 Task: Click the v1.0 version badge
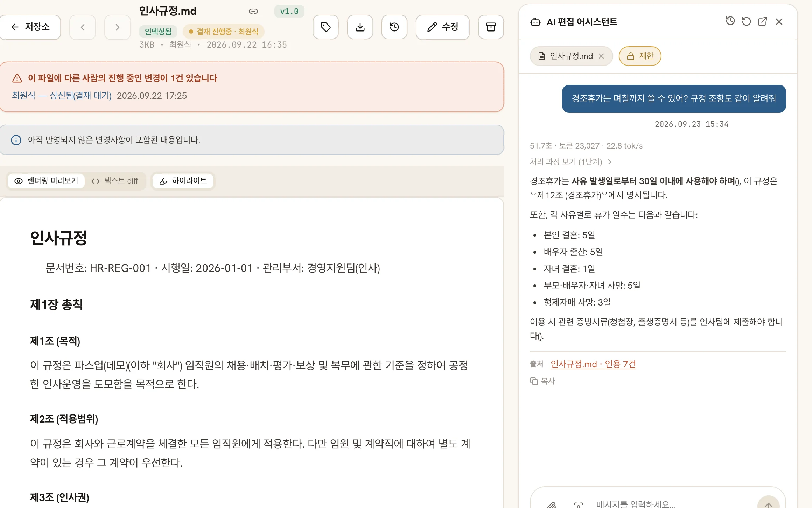[x=289, y=11]
